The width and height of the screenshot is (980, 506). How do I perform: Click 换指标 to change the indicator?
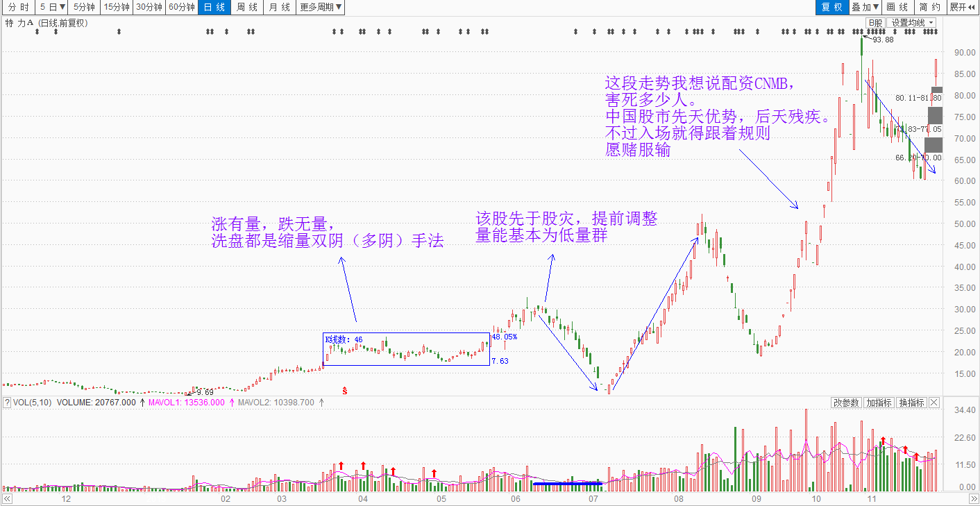pyautogui.click(x=911, y=403)
